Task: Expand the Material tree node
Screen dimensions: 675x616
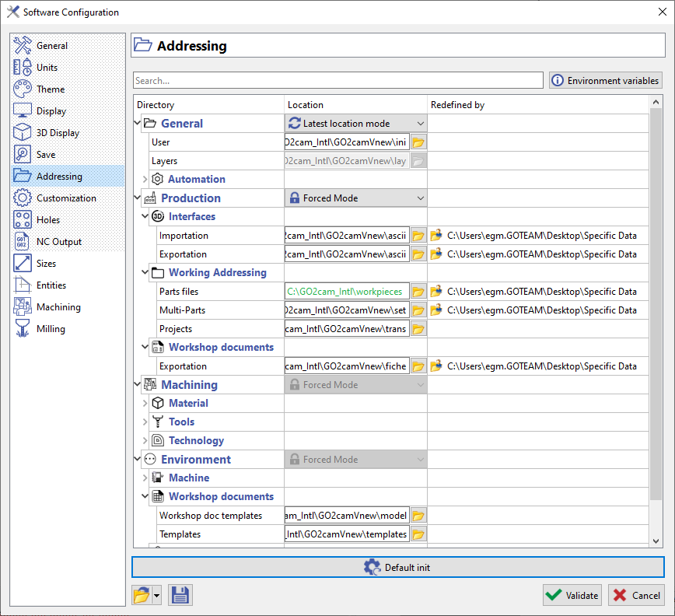Action: 145,404
